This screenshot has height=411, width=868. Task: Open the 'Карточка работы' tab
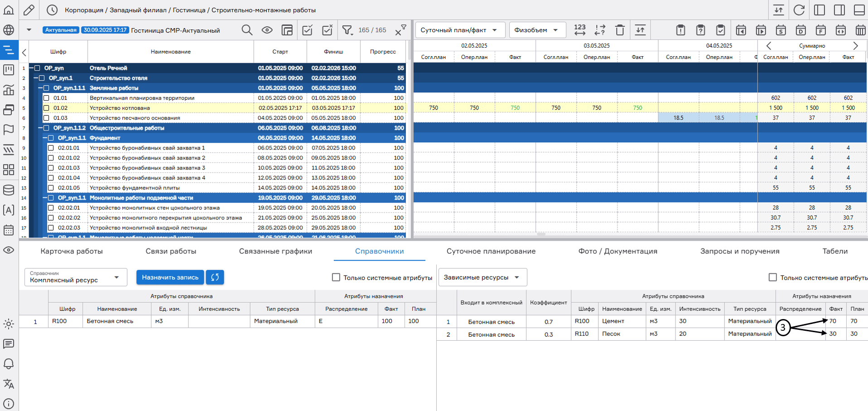tap(72, 251)
